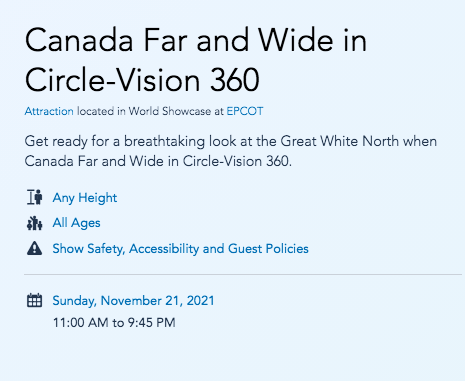Screen dimensions: 465x381
Task: Click description line mentioning Circle-Vision 360
Action: pos(158,162)
